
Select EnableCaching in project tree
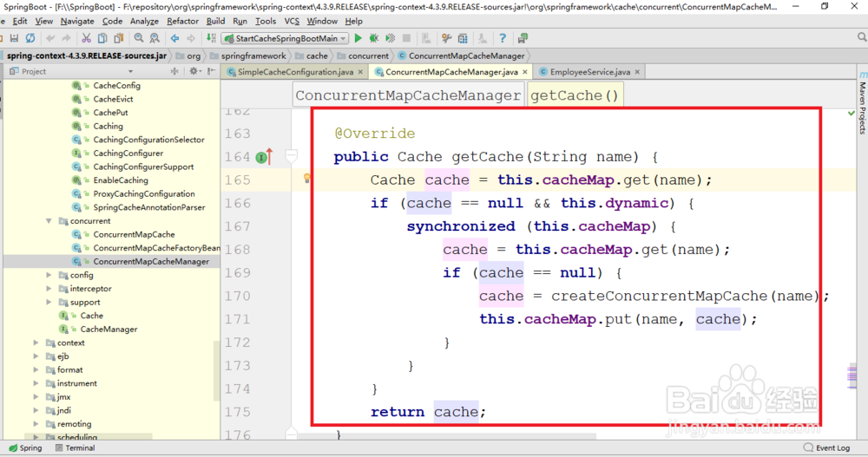(121, 180)
